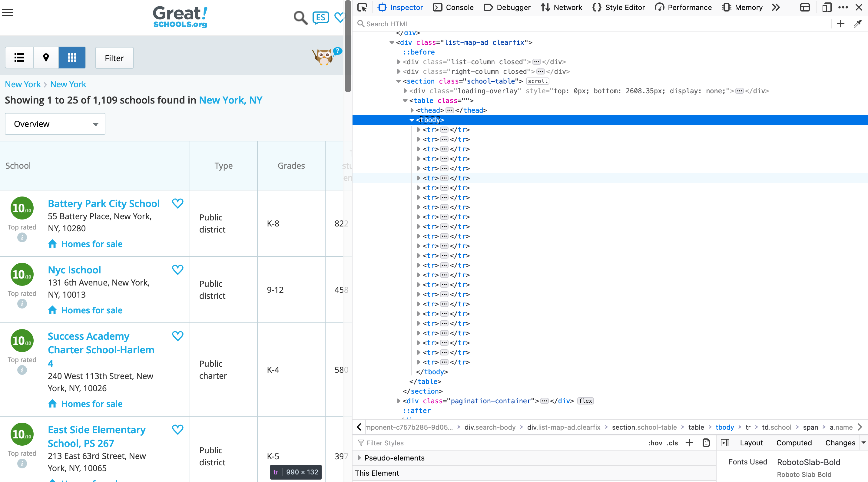Screen dimensions: 868x482
Task: Show Battery Park City rating info icon
Action: coord(22,238)
